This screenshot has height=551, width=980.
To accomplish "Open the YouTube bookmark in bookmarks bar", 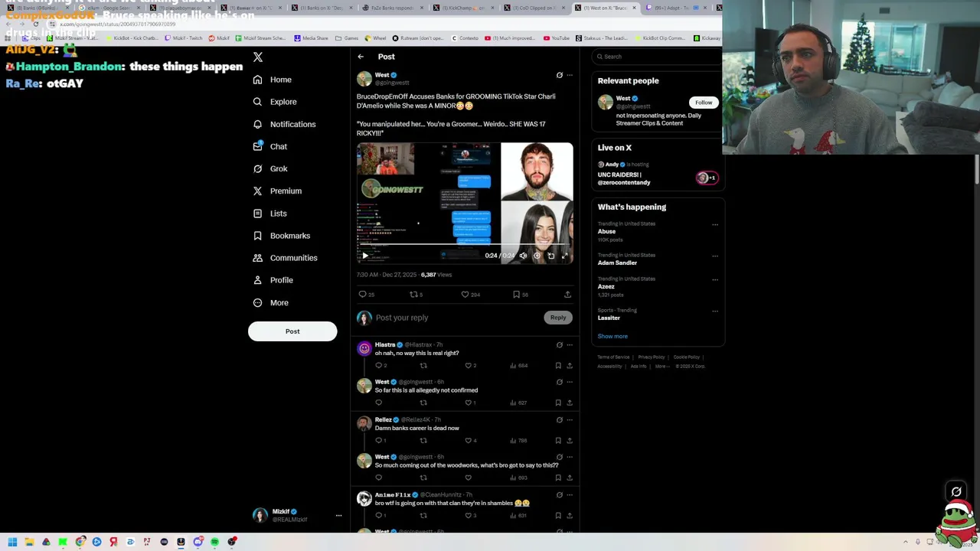I will (557, 38).
